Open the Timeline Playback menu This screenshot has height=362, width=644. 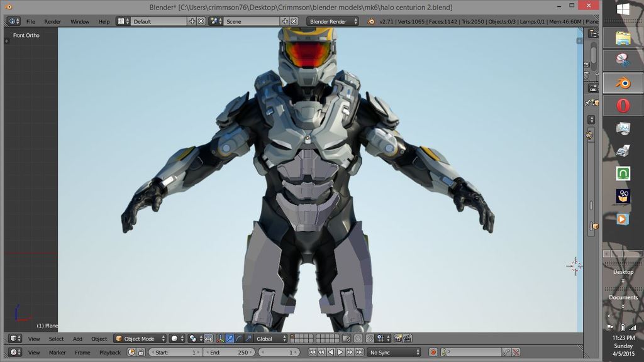110,353
